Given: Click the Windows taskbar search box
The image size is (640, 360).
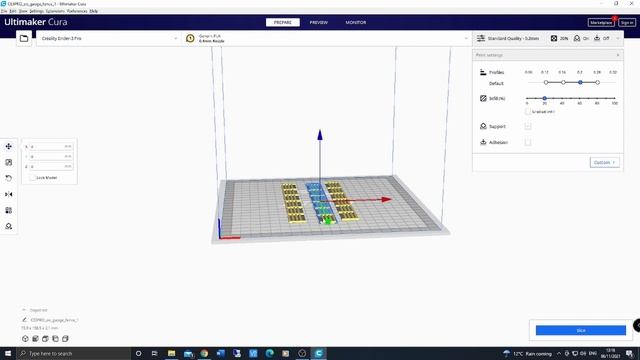Looking at the screenshot, I should (x=73, y=353).
